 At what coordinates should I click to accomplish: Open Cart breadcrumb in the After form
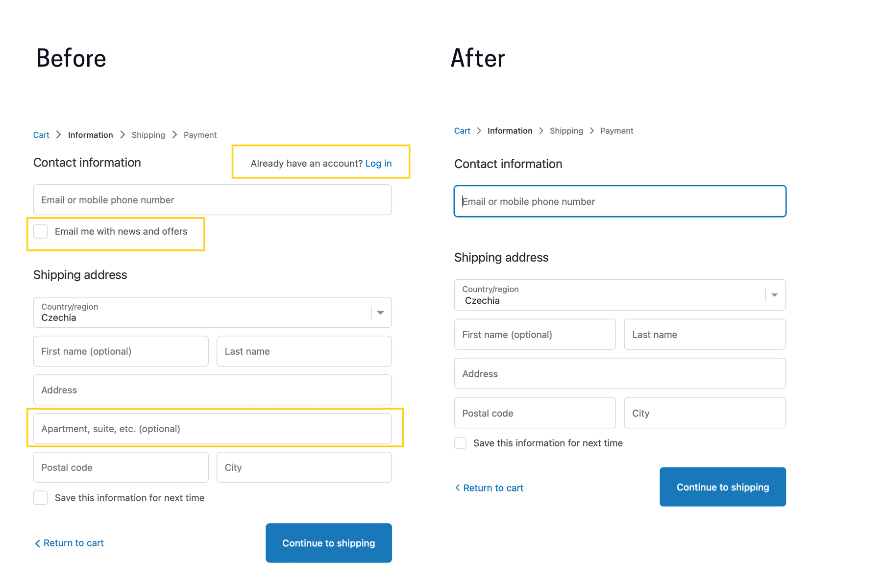pos(462,131)
